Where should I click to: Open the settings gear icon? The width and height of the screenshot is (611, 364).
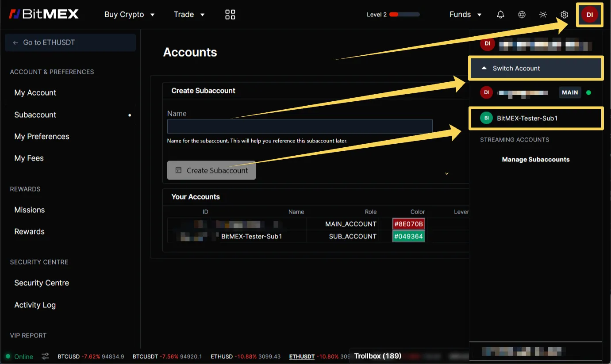pyautogui.click(x=564, y=15)
